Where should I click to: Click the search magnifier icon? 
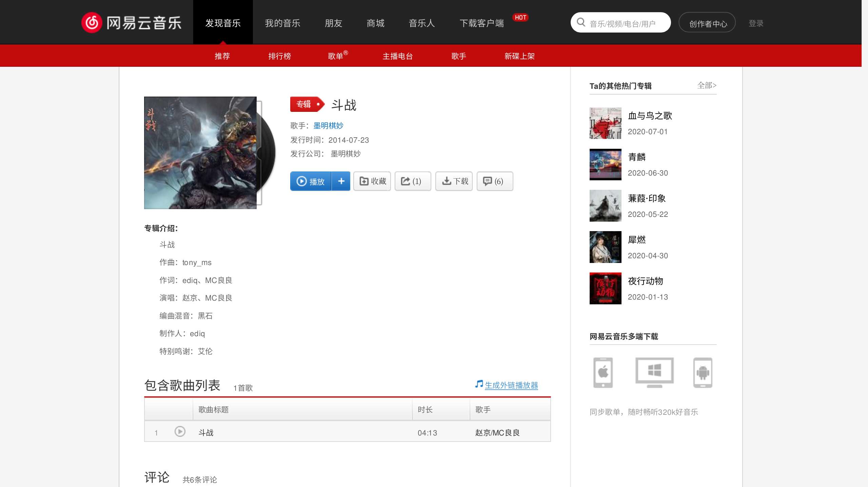point(581,22)
